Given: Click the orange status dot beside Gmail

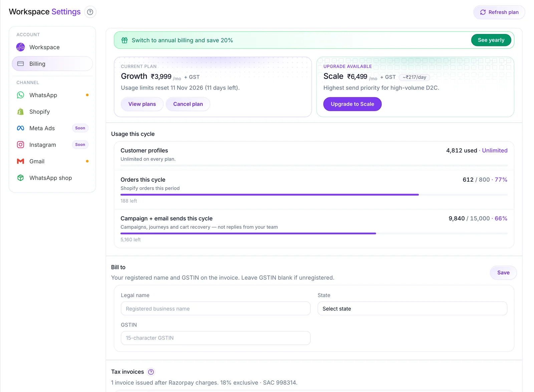Looking at the screenshot, I should [x=87, y=161].
